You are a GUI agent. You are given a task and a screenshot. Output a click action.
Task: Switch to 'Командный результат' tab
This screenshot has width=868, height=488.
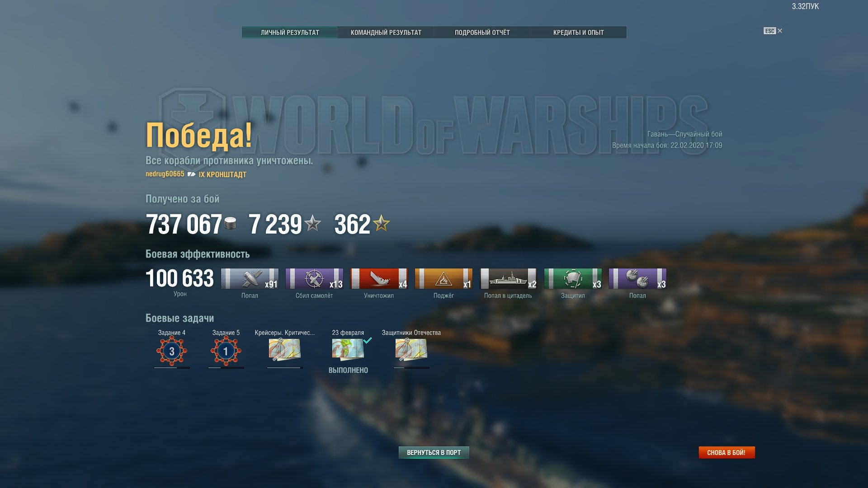click(386, 33)
